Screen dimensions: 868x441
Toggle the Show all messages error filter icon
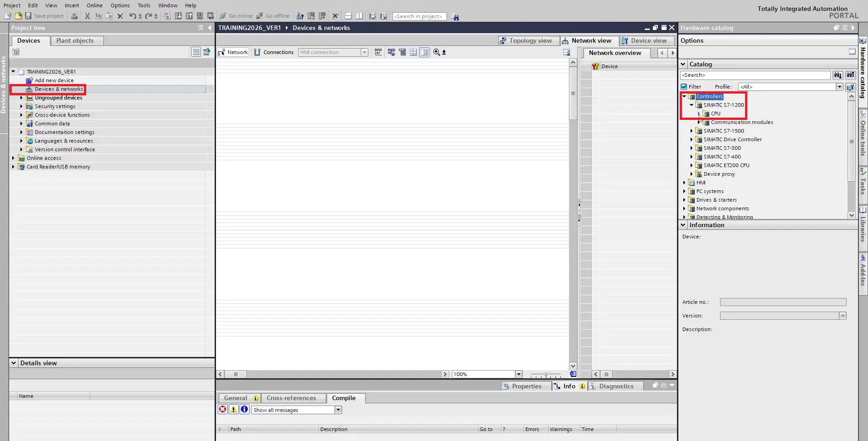click(222, 409)
